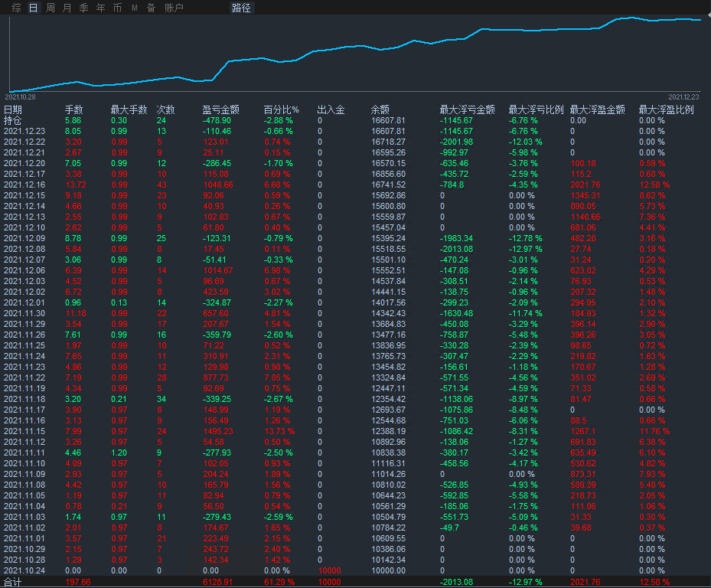711x588 pixels.
Task: Click the 最大浮亏金额 column header
Action: click(x=467, y=109)
